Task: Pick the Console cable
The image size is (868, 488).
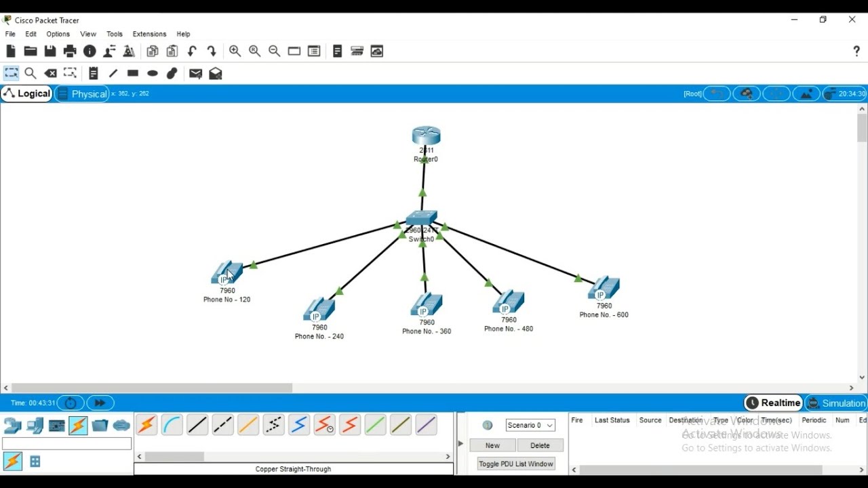Action: click(x=172, y=425)
